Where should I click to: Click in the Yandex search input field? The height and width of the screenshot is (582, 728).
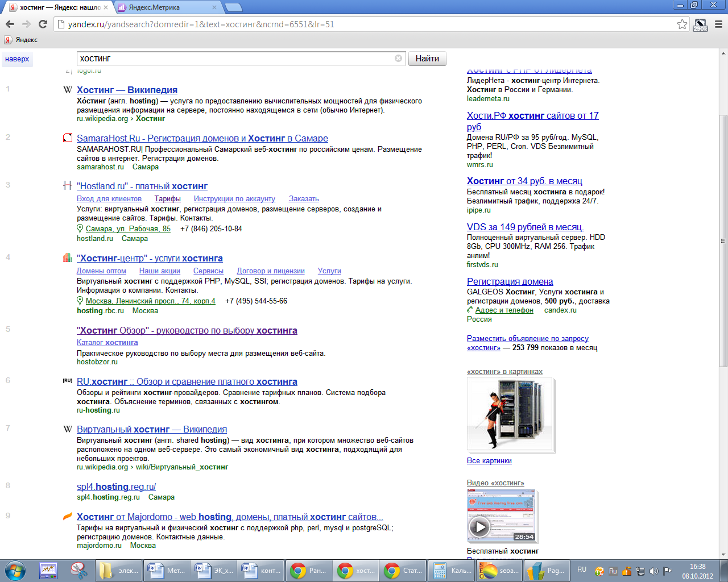click(x=236, y=59)
